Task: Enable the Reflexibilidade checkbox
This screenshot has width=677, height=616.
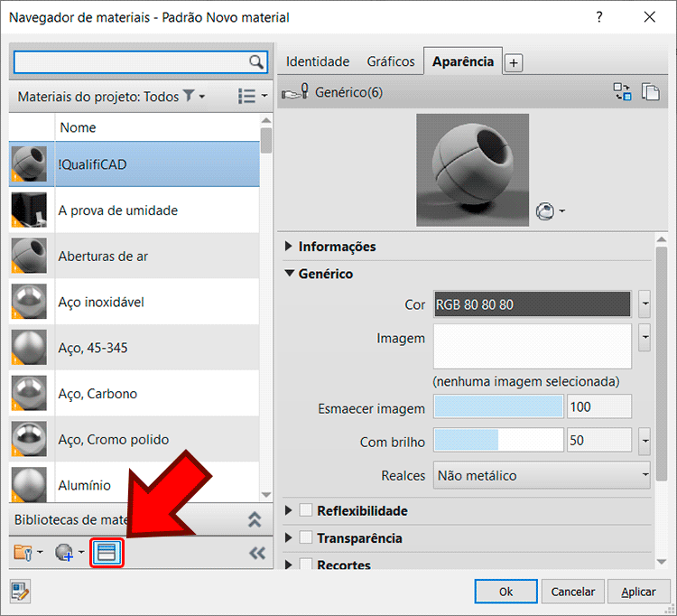Action: pos(306,510)
